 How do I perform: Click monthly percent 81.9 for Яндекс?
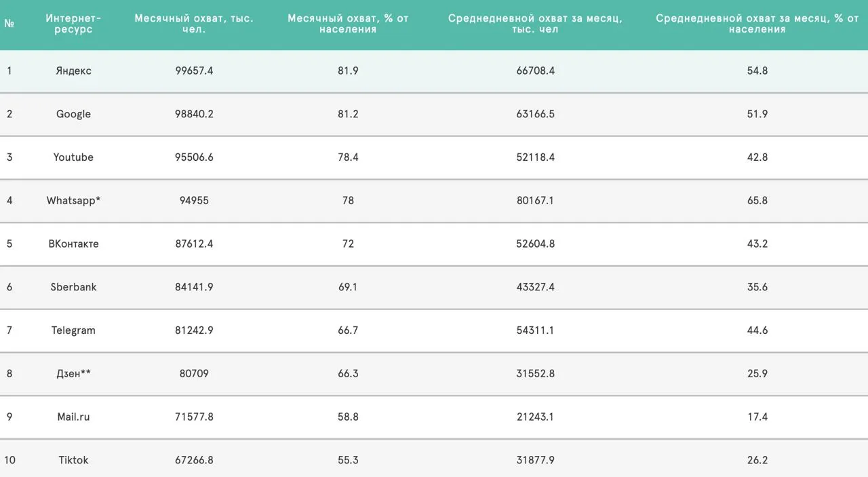(x=348, y=71)
